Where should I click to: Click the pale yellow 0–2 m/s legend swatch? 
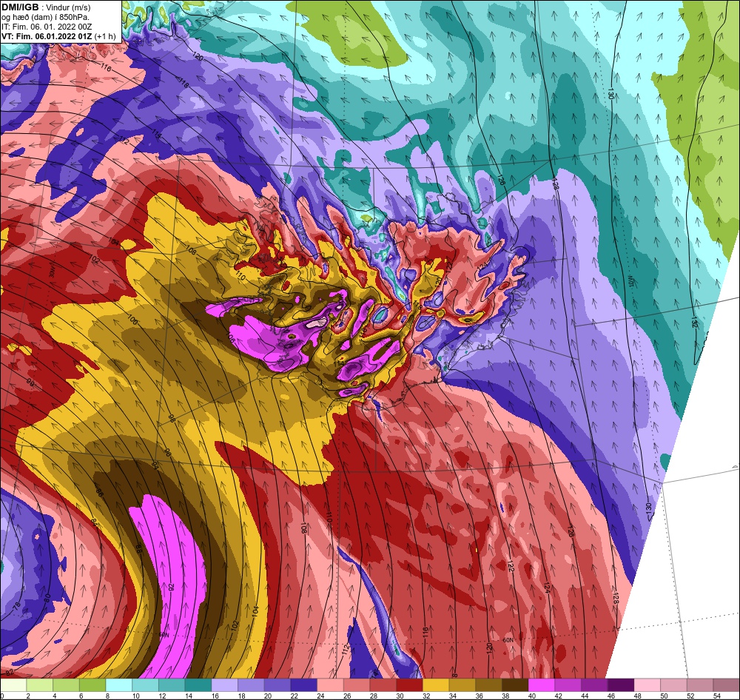point(13,685)
